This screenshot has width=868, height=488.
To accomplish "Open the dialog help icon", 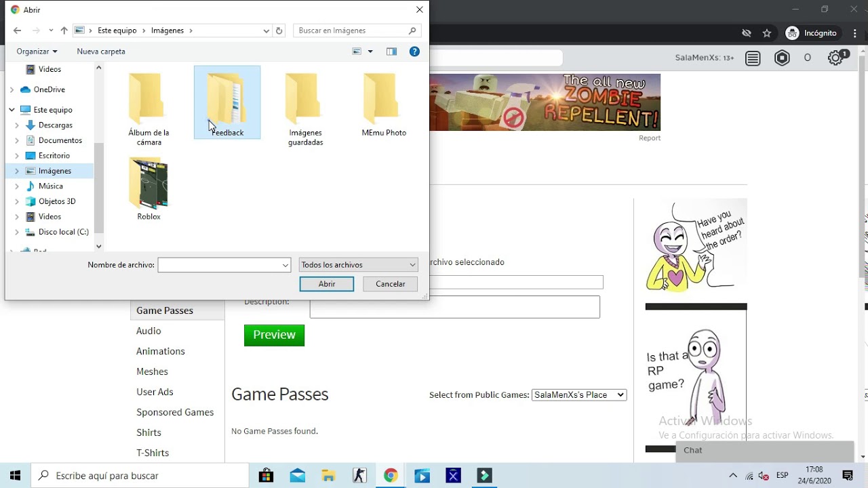I will tap(414, 52).
